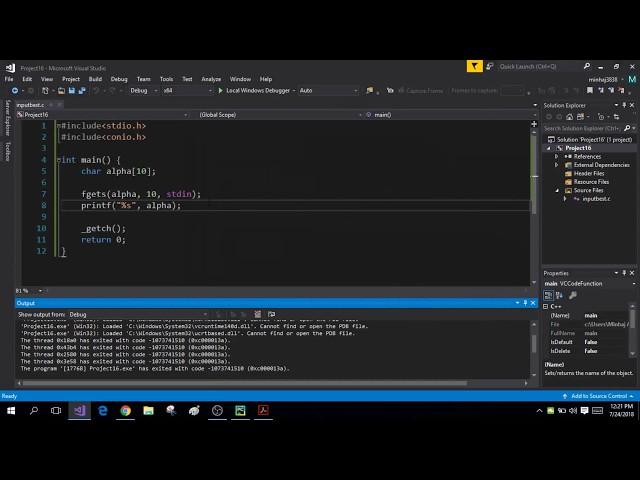
Task: Click the bookmark toolbar icon
Action: click(590, 91)
